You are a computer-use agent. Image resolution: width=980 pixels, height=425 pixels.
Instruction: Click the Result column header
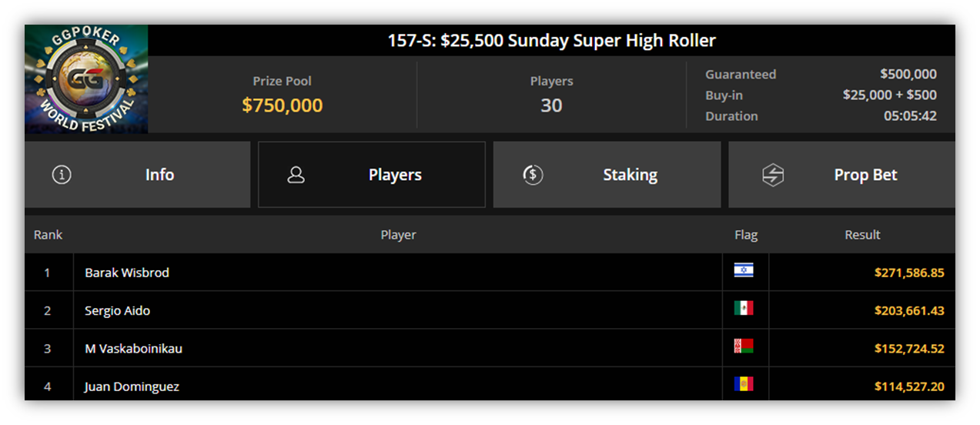862,235
